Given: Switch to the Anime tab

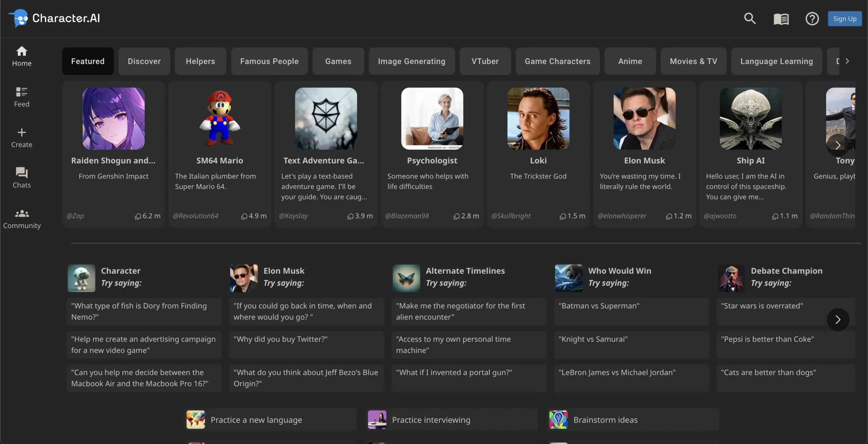Looking at the screenshot, I should click(x=630, y=61).
